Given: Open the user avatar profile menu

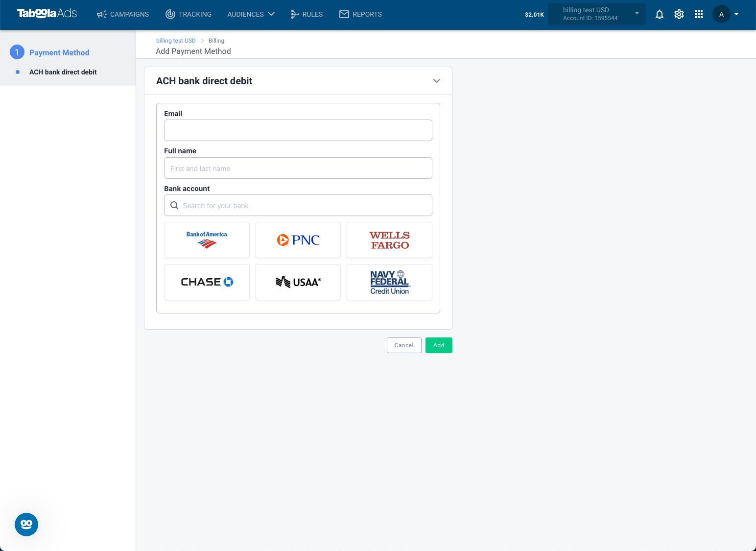Looking at the screenshot, I should pos(726,14).
